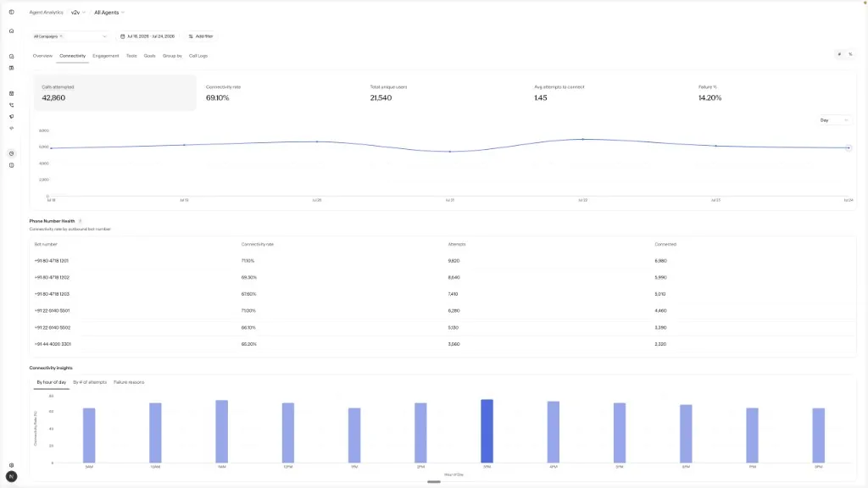Click bot number +91 80 4718 1202
The width and height of the screenshot is (868, 488).
[x=52, y=277]
